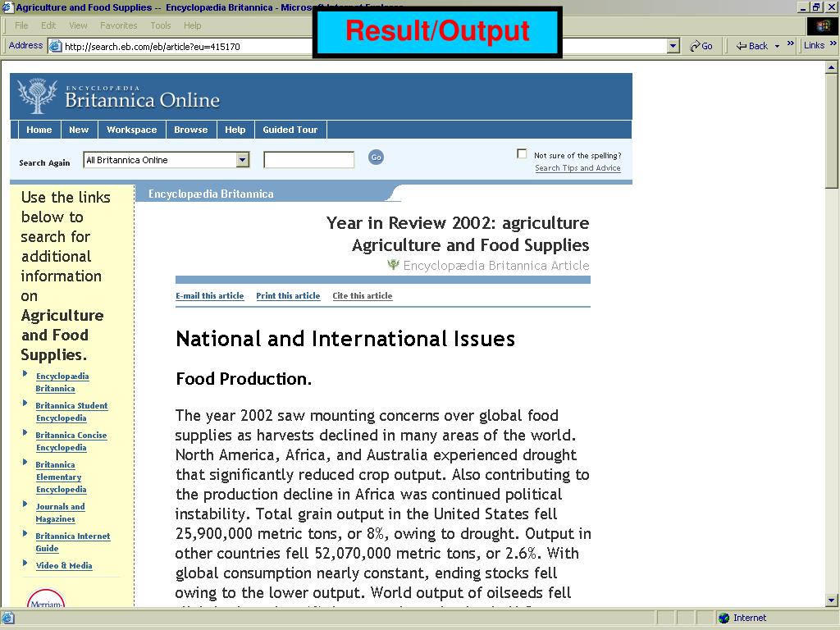This screenshot has width=840, height=630.
Task: Click the 'Search Again' label
Action: 44,163
